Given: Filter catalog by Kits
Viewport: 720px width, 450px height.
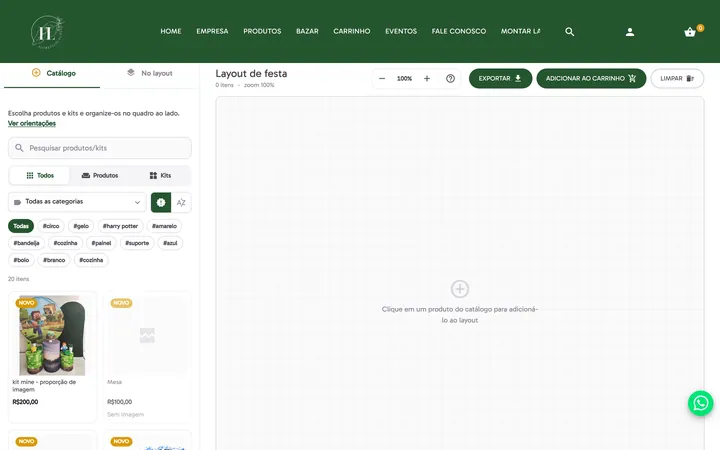Looking at the screenshot, I should (x=160, y=175).
